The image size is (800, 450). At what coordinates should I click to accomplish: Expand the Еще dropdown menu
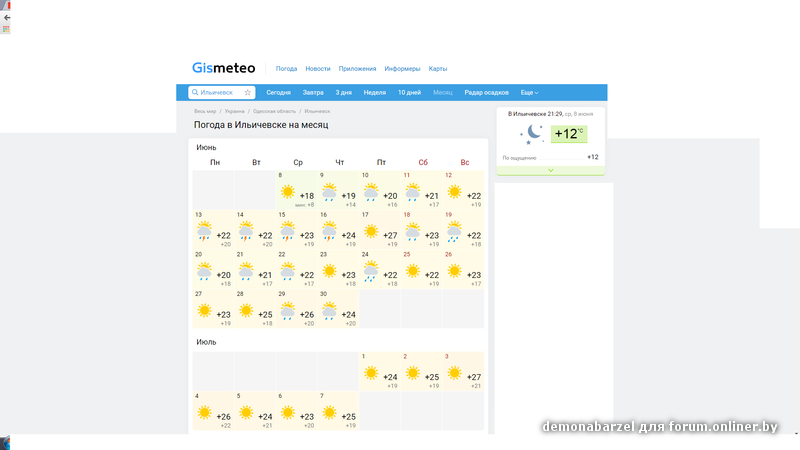coord(530,92)
